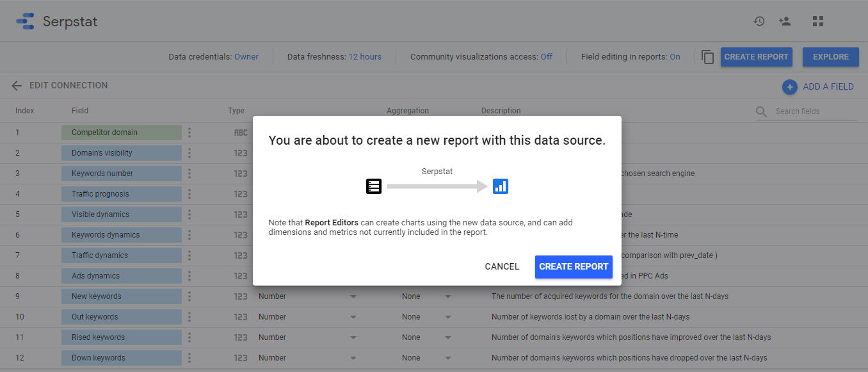The image size is (868, 372).
Task: Open type dropdown for Rised keywords row
Action: (353, 337)
